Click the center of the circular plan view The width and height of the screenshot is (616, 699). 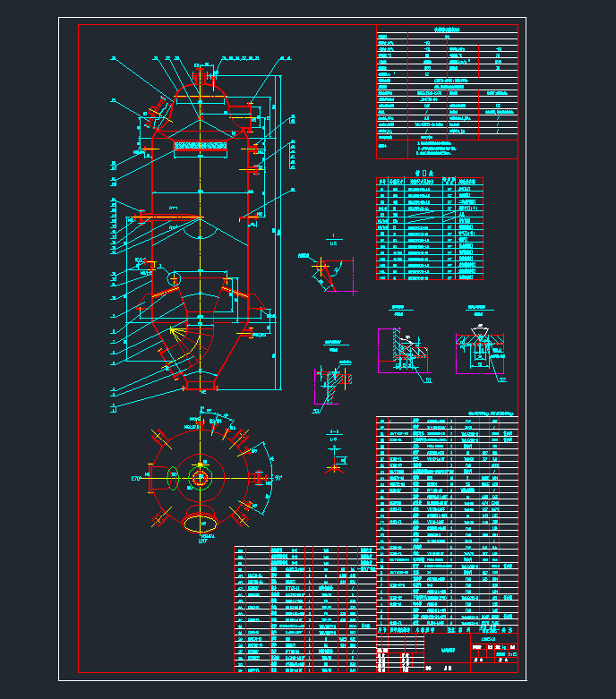pyautogui.click(x=199, y=478)
